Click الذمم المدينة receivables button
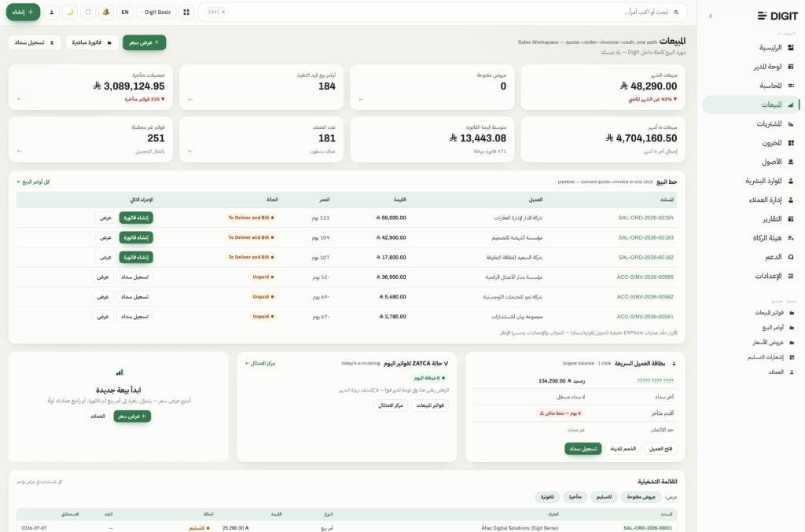The height and width of the screenshot is (532, 805). (x=623, y=449)
